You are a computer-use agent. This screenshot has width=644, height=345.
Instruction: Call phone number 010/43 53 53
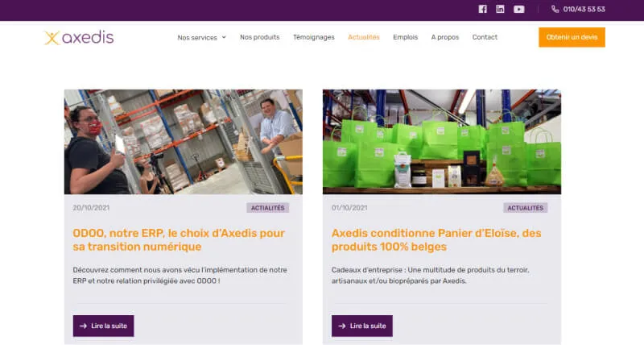(584, 9)
